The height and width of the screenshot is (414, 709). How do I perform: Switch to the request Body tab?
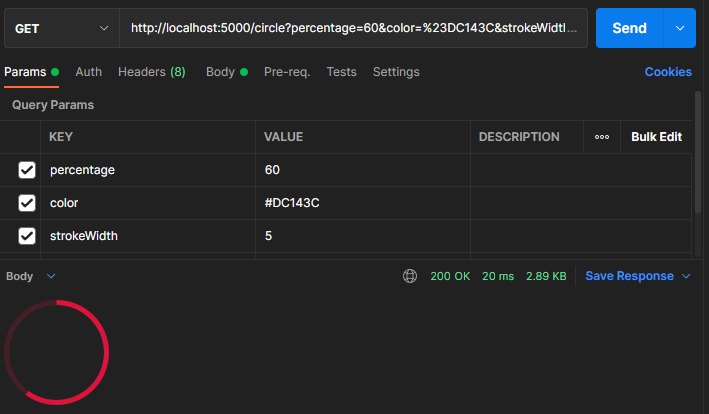(227, 72)
